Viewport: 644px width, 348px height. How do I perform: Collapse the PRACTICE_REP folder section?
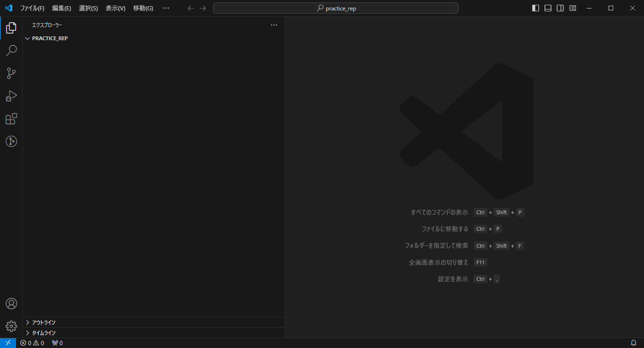coord(154,38)
